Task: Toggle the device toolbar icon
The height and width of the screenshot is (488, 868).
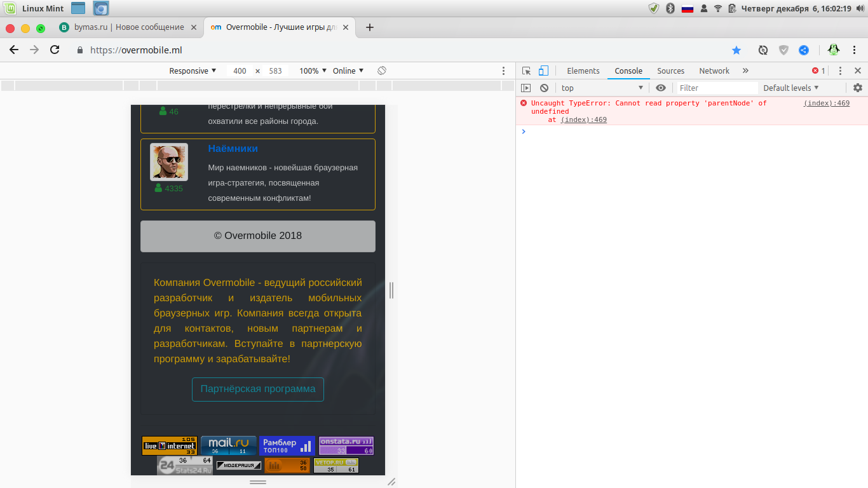Action: (543, 71)
